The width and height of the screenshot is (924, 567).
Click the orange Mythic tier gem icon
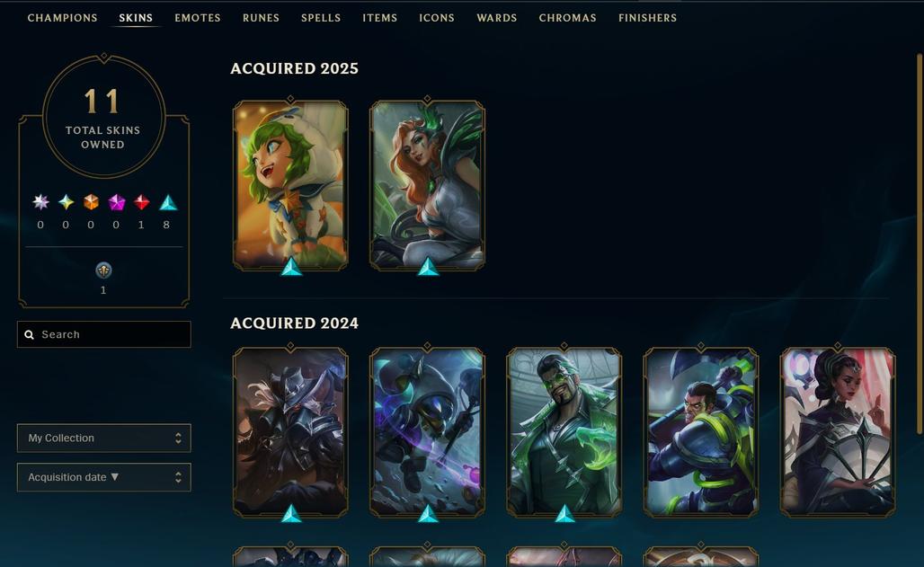tap(91, 202)
